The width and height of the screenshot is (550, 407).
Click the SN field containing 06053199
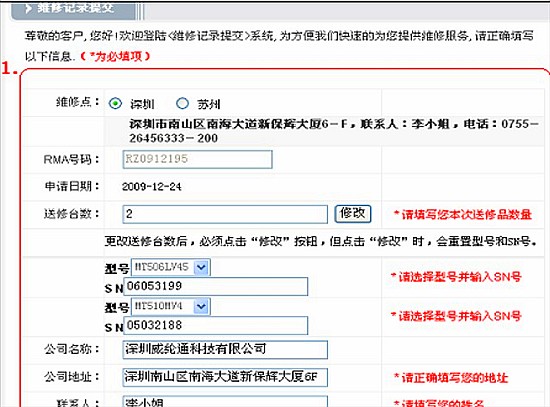[216, 286]
